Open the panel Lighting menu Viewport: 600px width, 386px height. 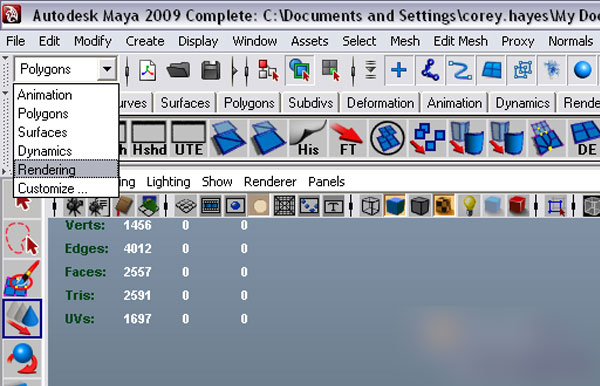pyautogui.click(x=168, y=182)
